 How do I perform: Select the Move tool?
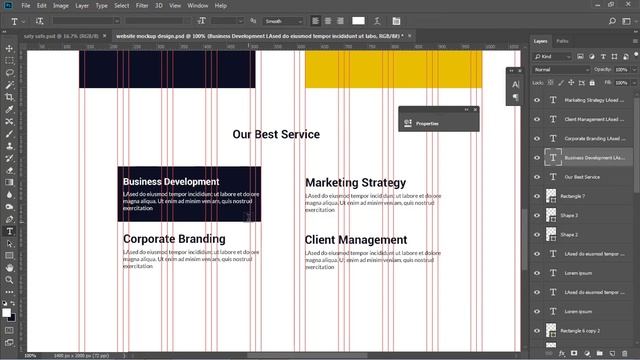tap(9, 49)
